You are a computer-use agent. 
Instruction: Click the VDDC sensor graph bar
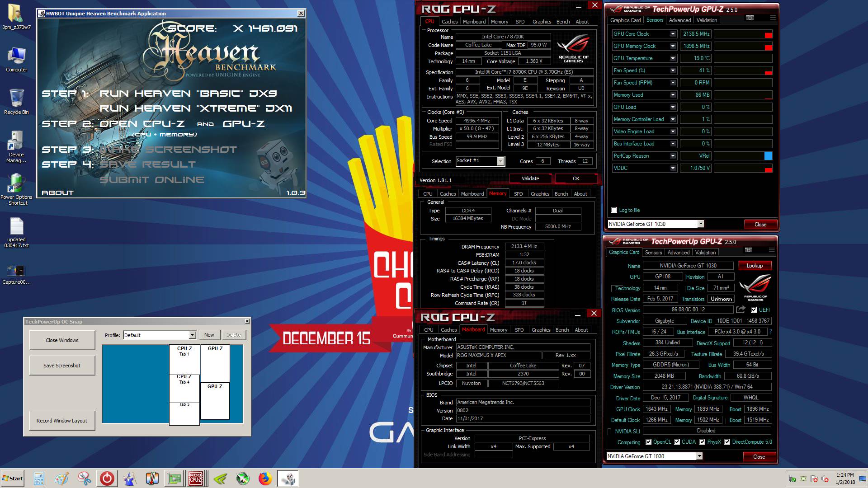pos(743,168)
